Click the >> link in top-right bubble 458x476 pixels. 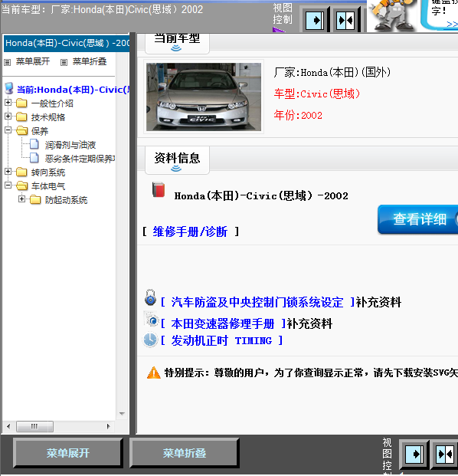(452, 25)
